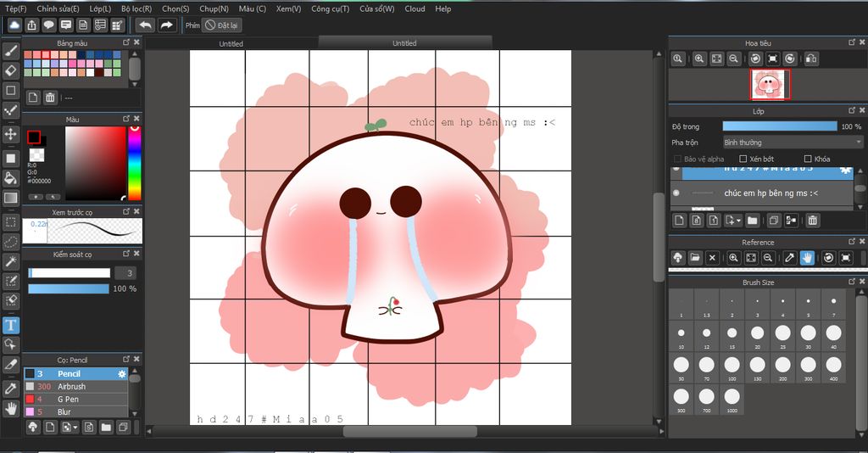The width and height of the screenshot is (868, 453).
Task: Create a new raster layer in Lớp panel
Action: click(679, 221)
